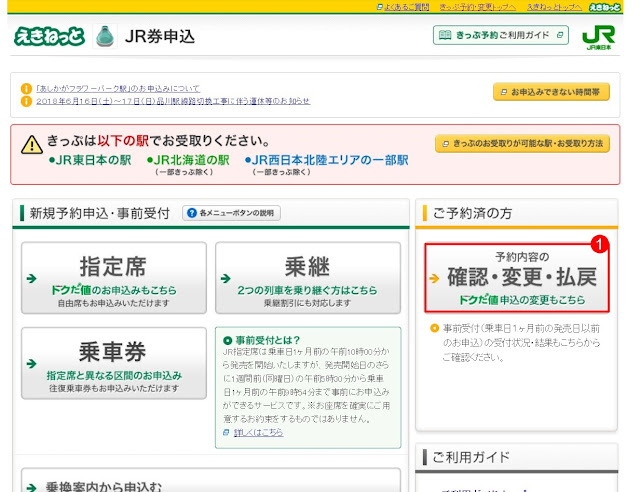Go to えきねっとトップへ link
Image resolution: width=640 pixels, height=492 pixels.
(x=554, y=7)
